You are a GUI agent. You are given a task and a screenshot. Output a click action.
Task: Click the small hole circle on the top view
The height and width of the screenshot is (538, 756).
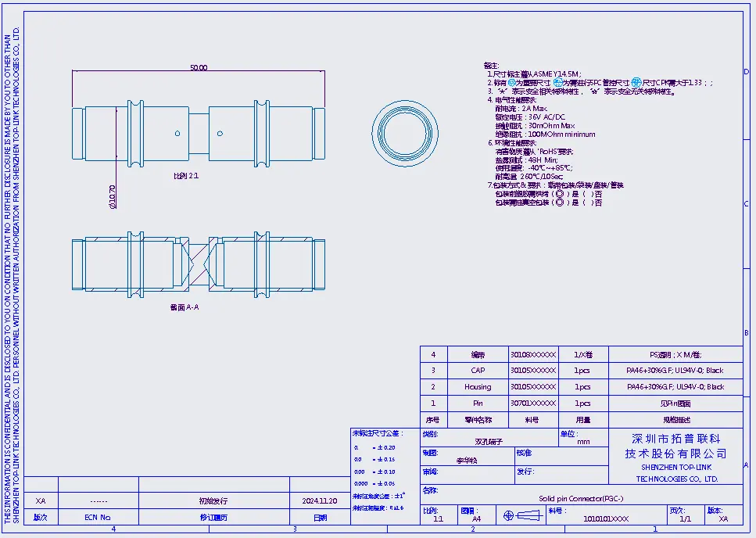[178, 131]
